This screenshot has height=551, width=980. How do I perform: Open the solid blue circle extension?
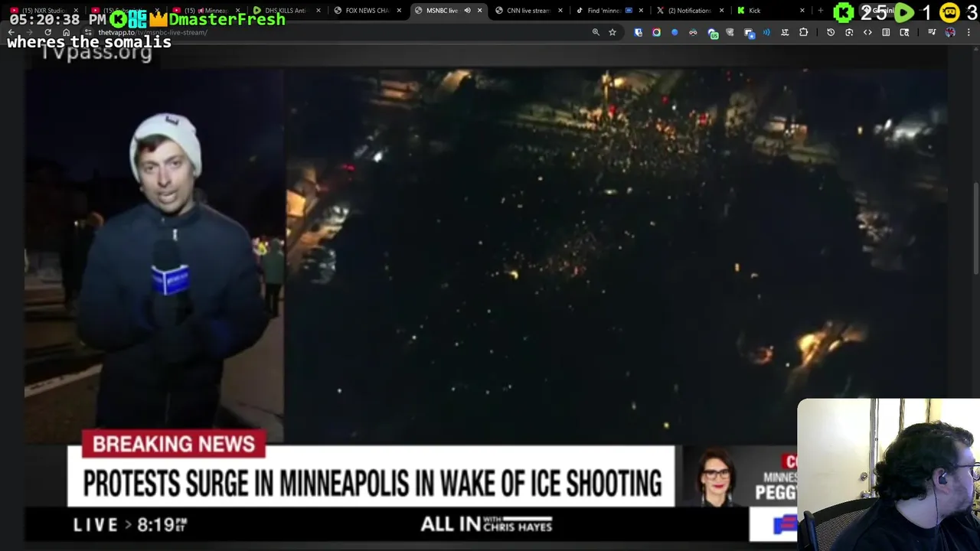coord(675,32)
